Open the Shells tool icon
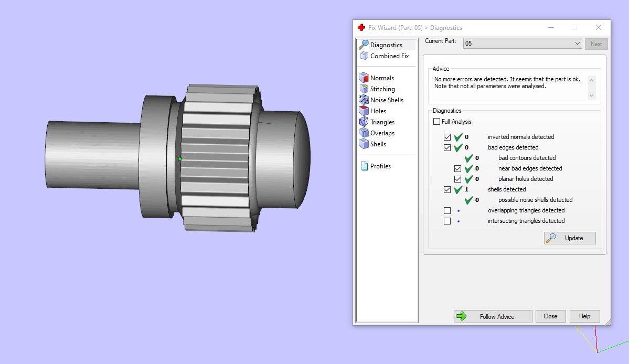 364,144
